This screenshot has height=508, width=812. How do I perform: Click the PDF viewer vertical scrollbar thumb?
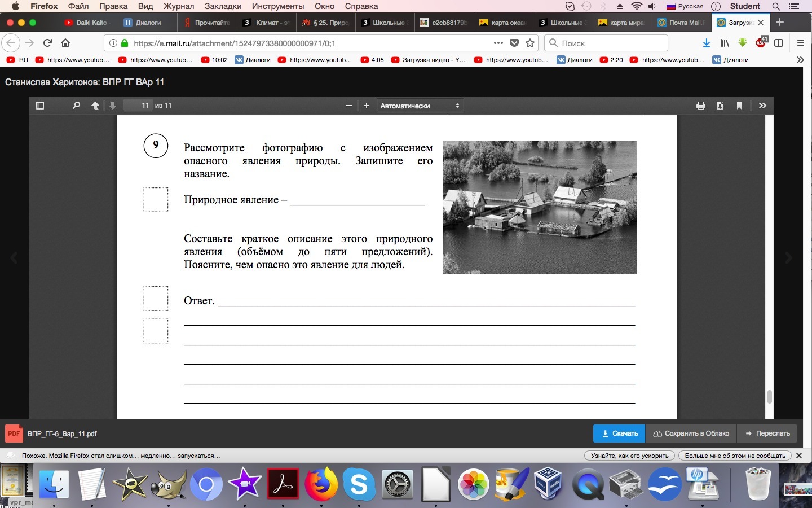point(769,396)
